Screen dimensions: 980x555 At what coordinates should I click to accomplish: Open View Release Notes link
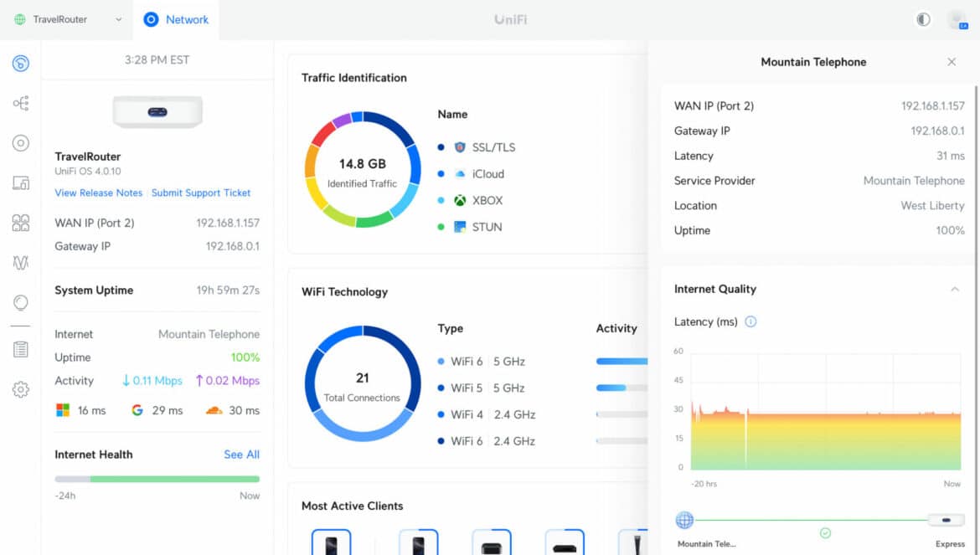pos(99,193)
